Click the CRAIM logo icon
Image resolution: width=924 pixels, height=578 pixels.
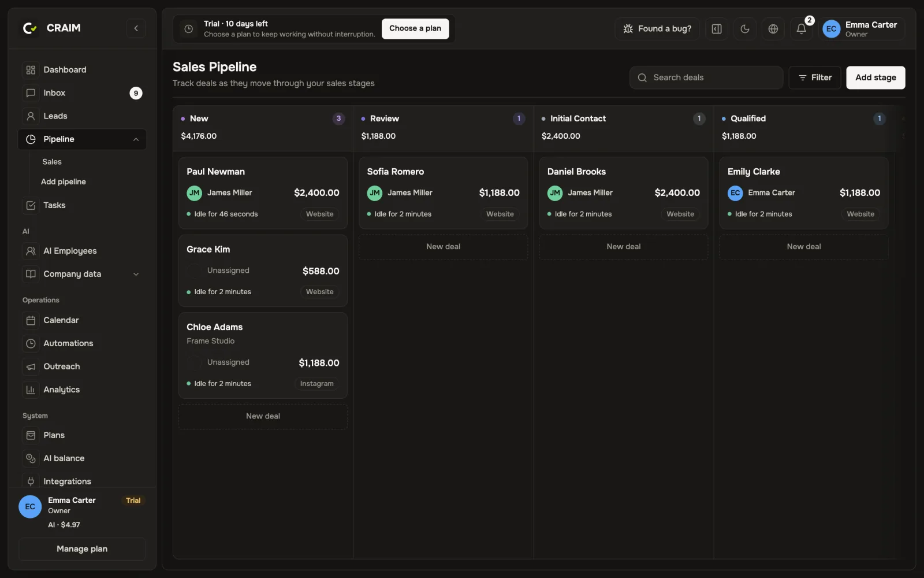30,28
